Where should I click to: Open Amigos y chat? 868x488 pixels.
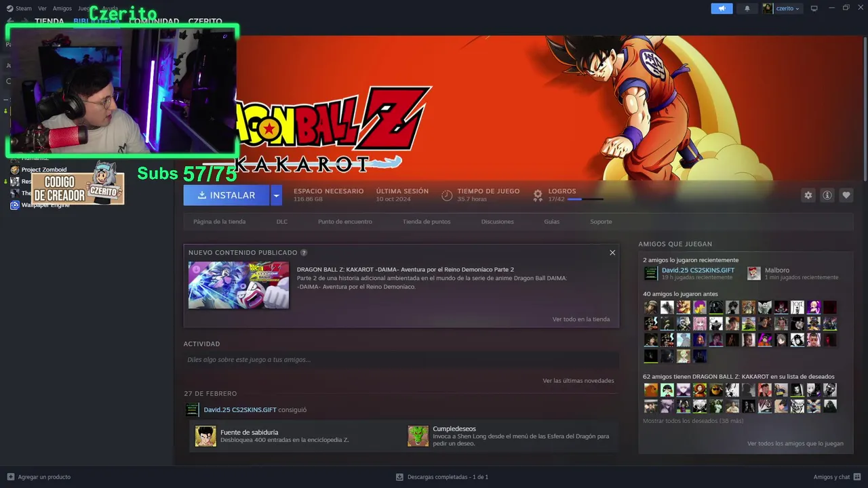(831, 477)
